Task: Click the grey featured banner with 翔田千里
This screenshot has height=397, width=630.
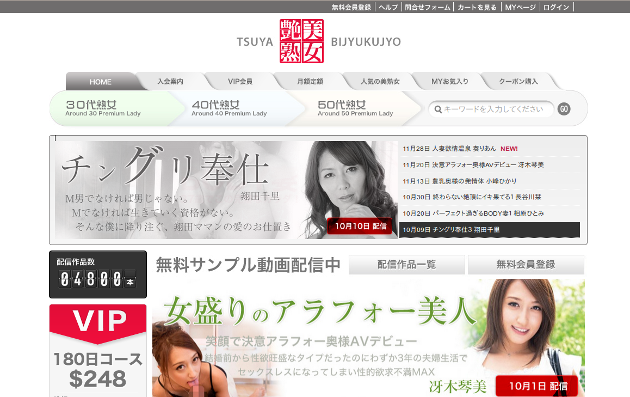Action: coord(226,190)
